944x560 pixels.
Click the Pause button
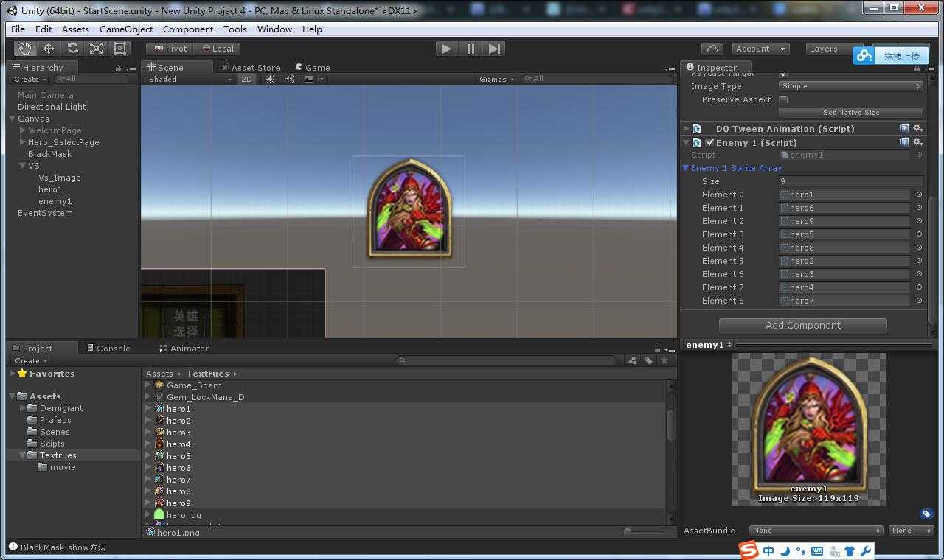[471, 49]
